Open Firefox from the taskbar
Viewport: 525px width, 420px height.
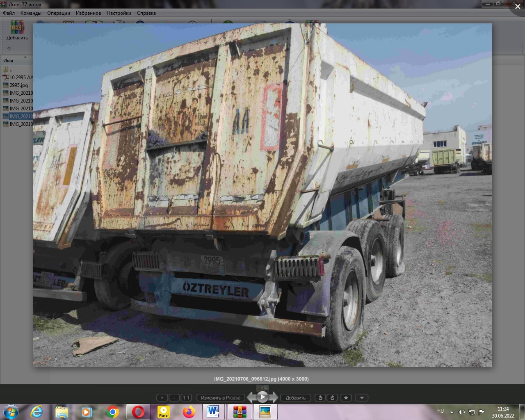189,412
